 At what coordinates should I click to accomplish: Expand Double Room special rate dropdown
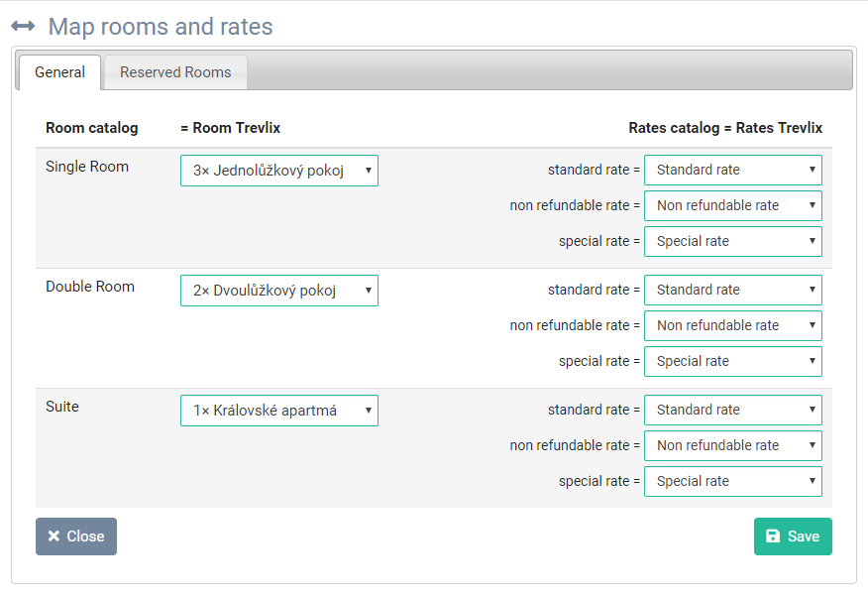point(733,361)
